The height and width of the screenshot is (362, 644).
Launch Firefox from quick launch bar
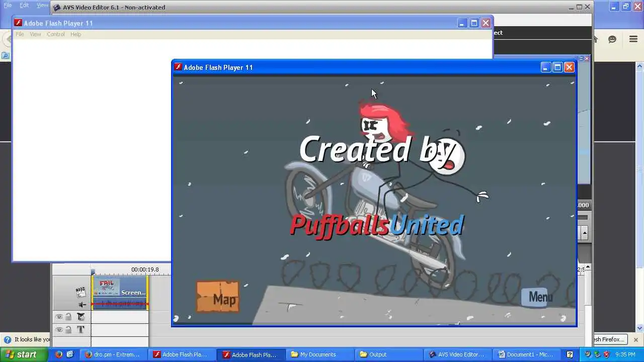[x=59, y=354]
